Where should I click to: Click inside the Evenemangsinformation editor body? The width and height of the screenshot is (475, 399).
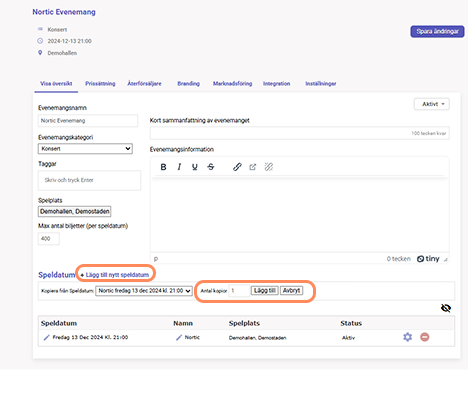pos(300,215)
